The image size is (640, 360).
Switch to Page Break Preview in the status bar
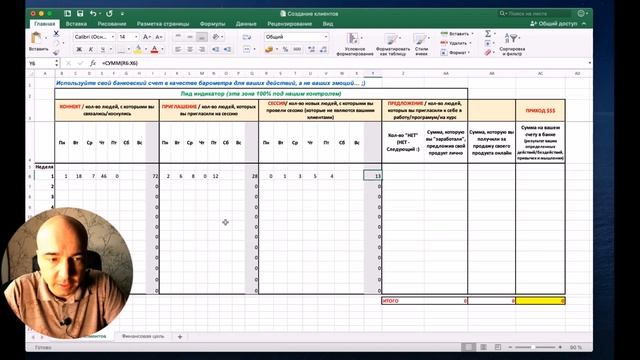[498, 347]
